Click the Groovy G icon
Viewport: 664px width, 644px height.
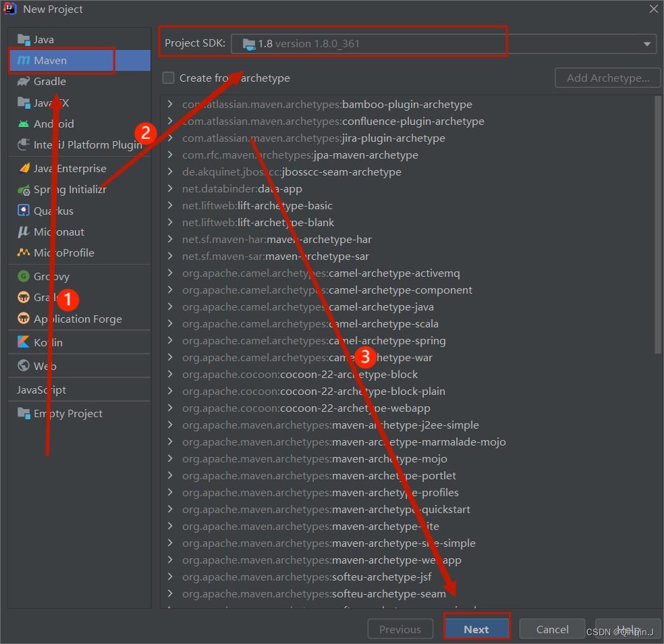pyautogui.click(x=24, y=276)
